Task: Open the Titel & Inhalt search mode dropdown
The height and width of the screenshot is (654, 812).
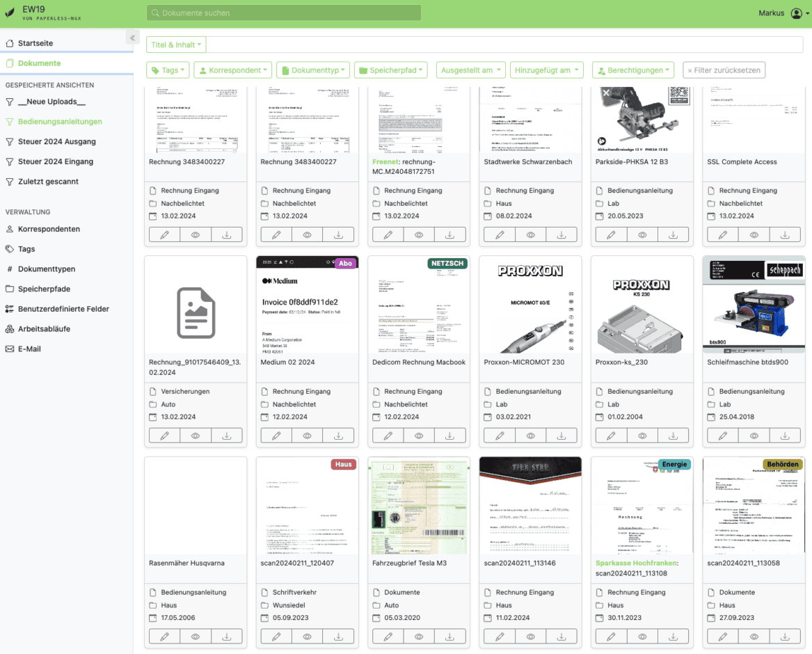Action: (x=176, y=45)
